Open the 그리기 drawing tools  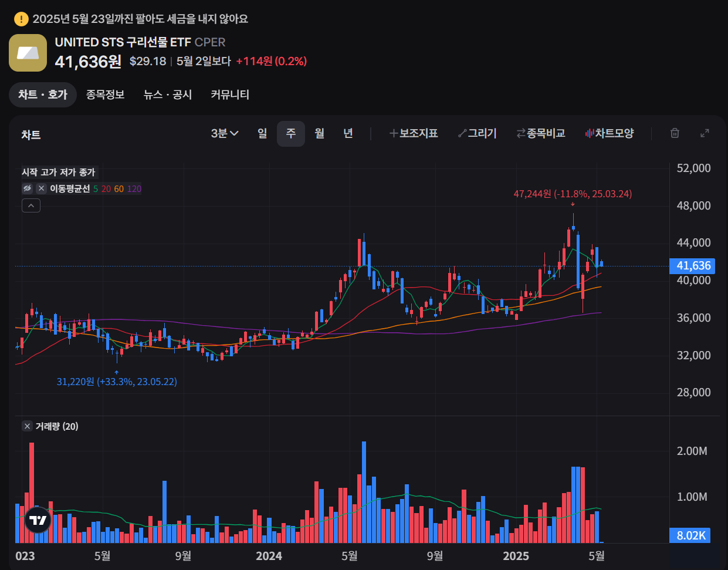click(x=478, y=133)
